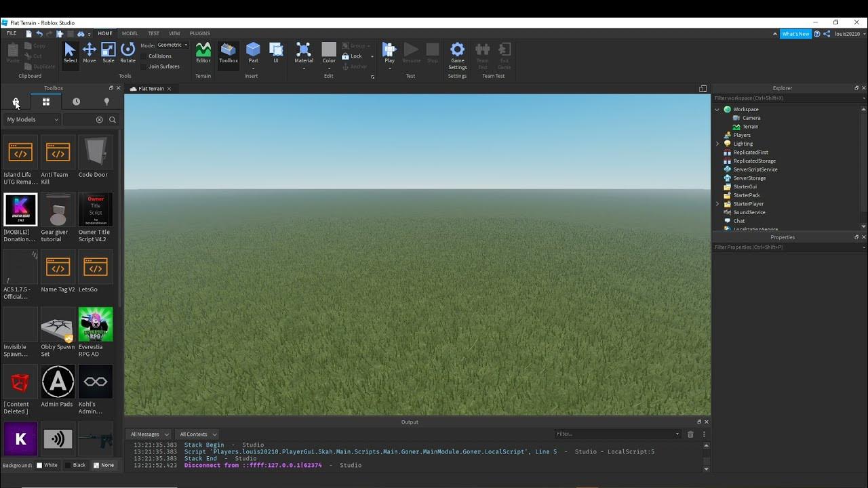Viewport: 868px width, 488px height.
Task: Select the Admin Pads model thumbnail
Action: point(58,382)
